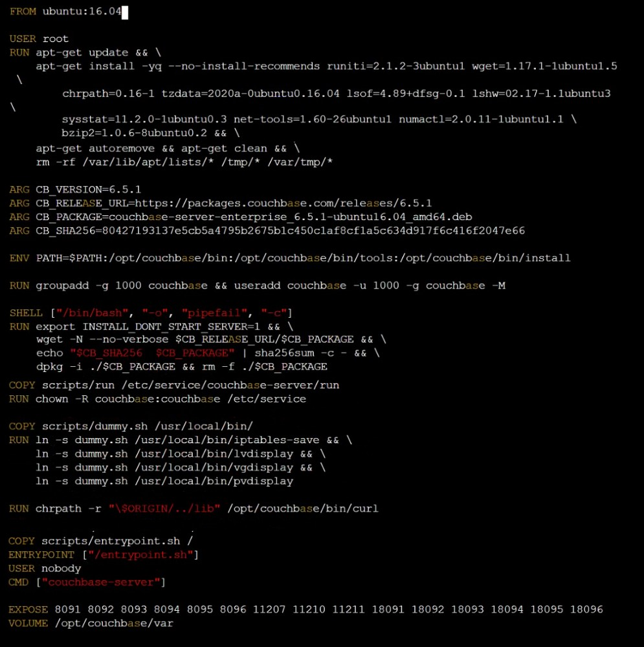Click 'USER nobody' line text
The image size is (644, 647).
(45, 569)
